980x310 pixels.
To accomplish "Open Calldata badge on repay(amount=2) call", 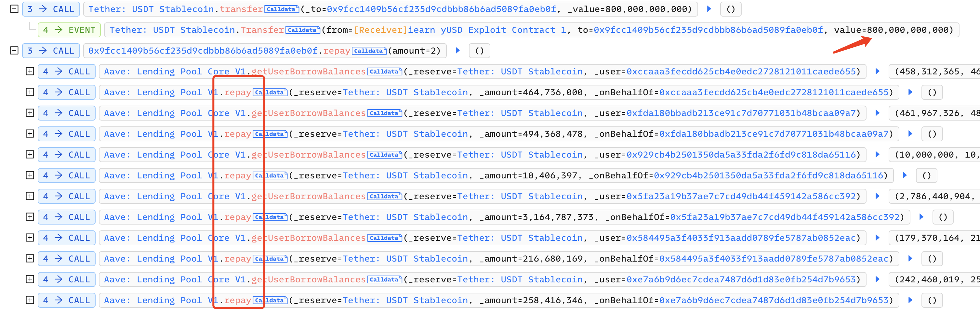I will (x=369, y=51).
